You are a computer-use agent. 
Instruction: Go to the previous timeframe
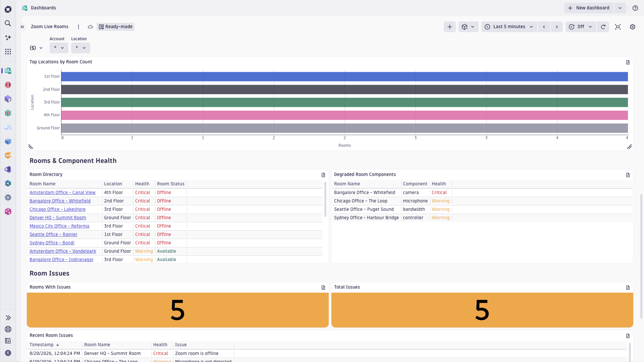coord(544,27)
